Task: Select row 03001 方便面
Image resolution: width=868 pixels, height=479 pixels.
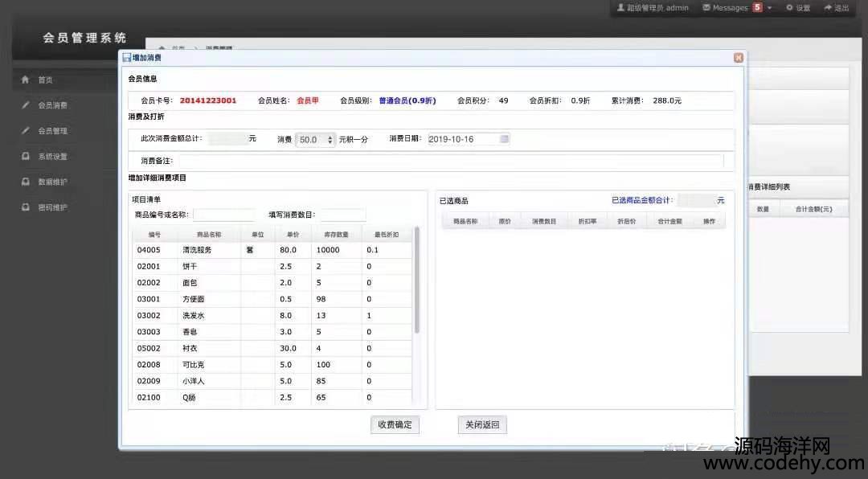Action: pyautogui.click(x=272, y=299)
